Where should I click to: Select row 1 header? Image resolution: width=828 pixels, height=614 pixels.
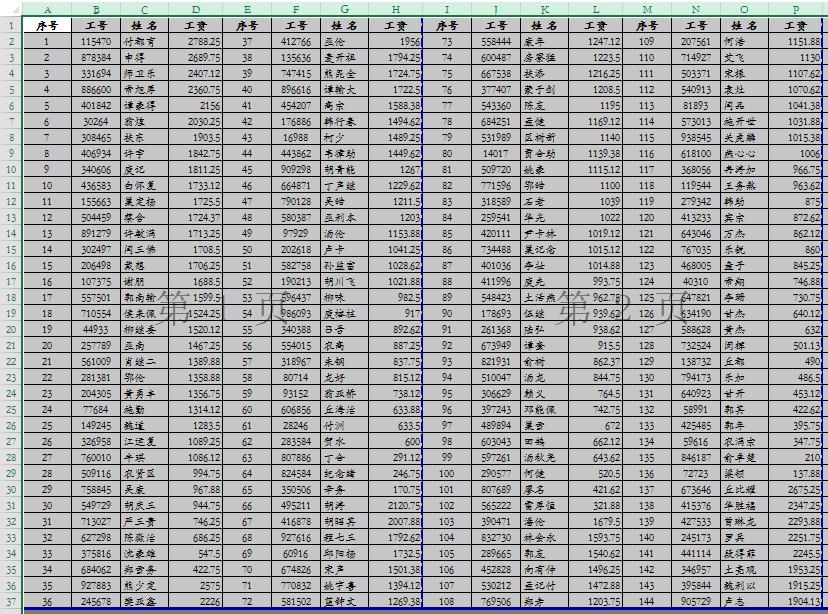coord(10,25)
